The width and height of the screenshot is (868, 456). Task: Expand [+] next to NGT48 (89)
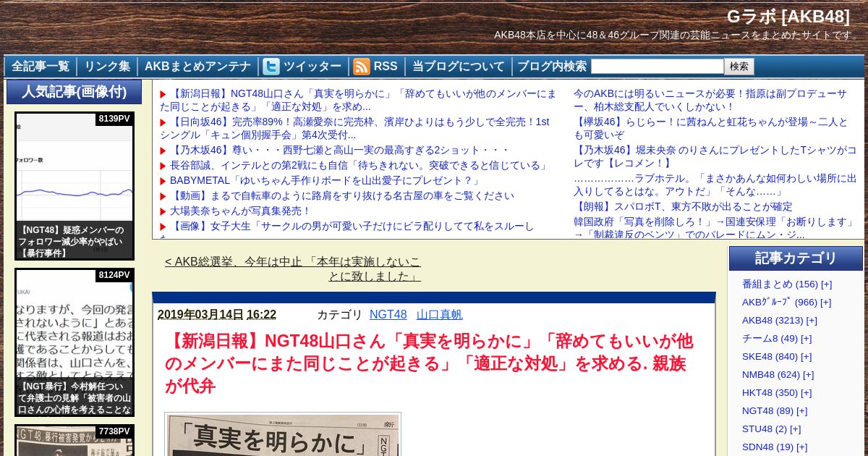tap(802, 411)
